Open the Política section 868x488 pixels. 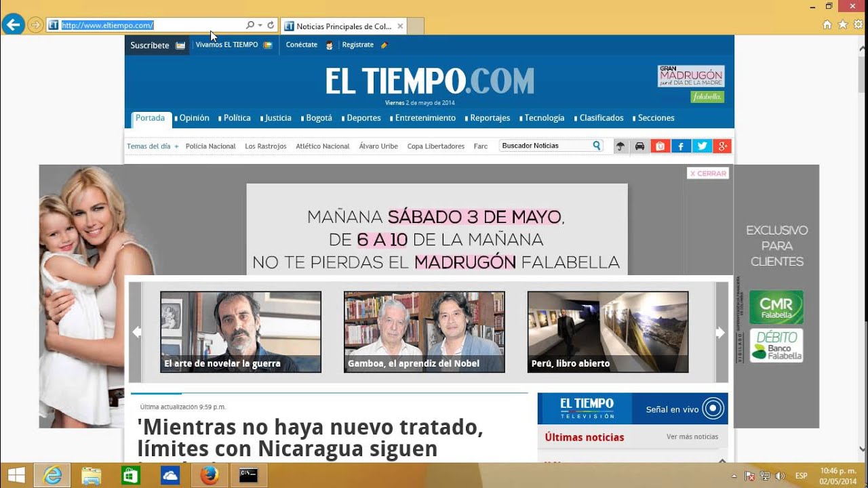(x=237, y=118)
